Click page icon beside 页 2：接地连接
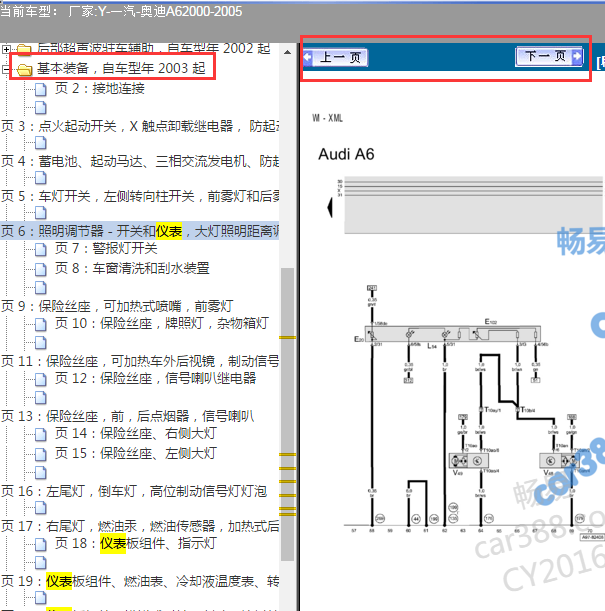The height and width of the screenshot is (611, 605). point(41,90)
